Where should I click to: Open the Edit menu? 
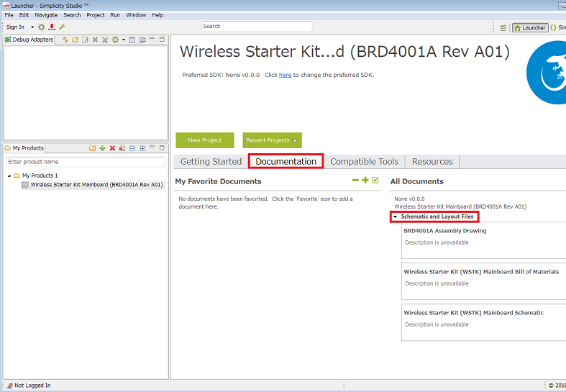24,15
